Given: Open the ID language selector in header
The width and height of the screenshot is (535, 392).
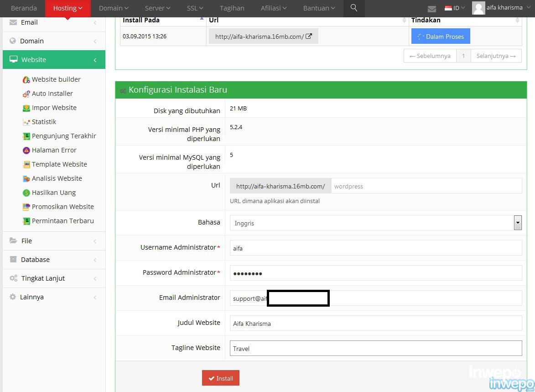Looking at the screenshot, I should pyautogui.click(x=455, y=8).
